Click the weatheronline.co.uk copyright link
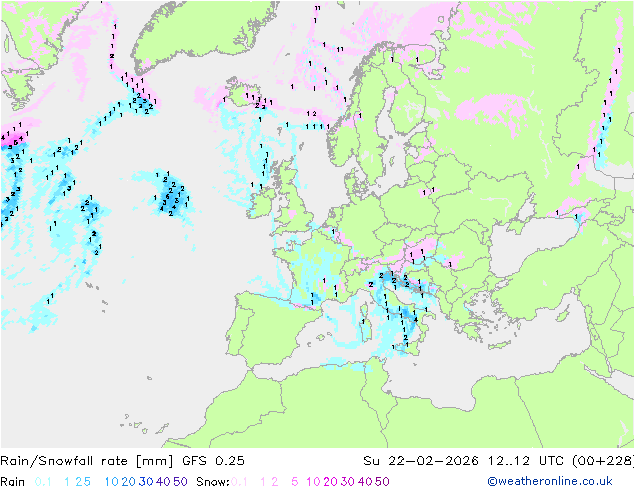 click(x=549, y=481)
